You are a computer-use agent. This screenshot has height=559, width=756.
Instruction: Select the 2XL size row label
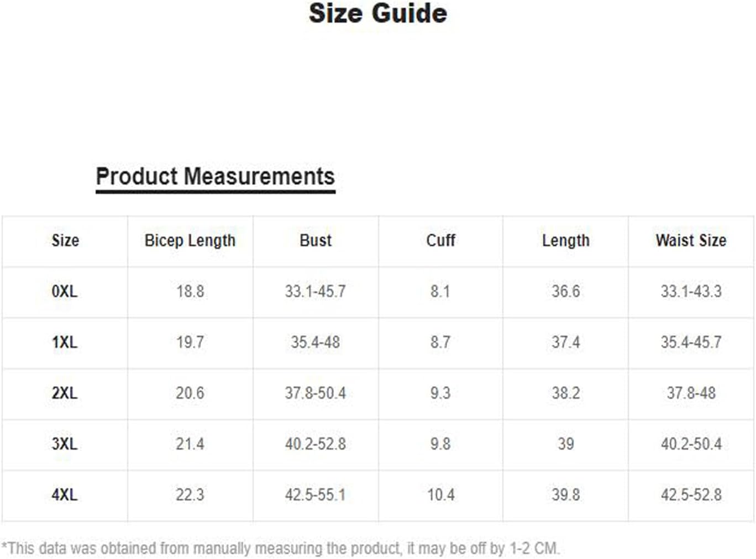click(x=65, y=393)
